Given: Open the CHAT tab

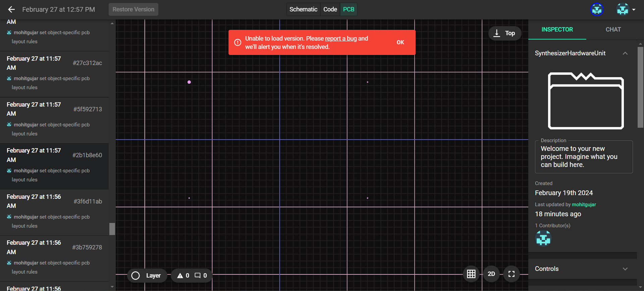Looking at the screenshot, I should (613, 30).
